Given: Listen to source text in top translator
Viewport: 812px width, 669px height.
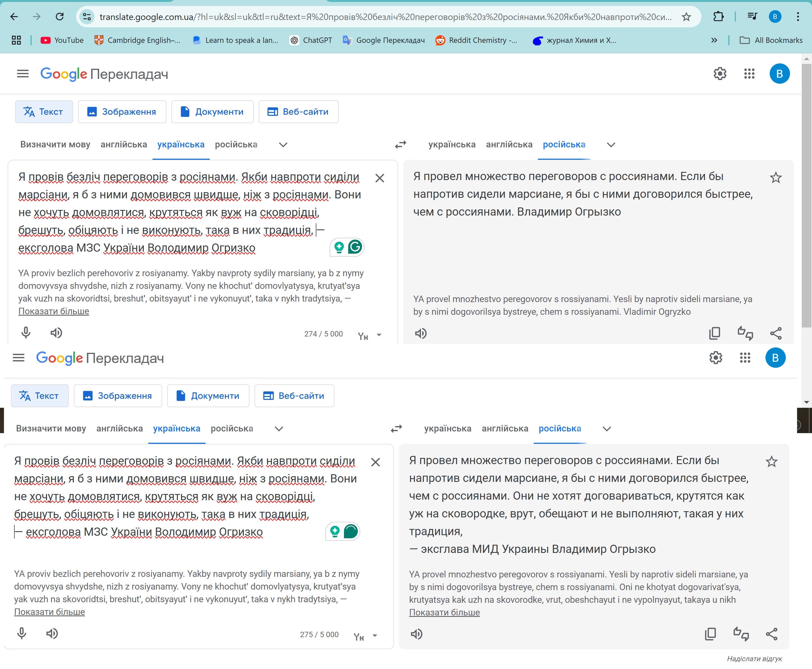Looking at the screenshot, I should point(56,333).
